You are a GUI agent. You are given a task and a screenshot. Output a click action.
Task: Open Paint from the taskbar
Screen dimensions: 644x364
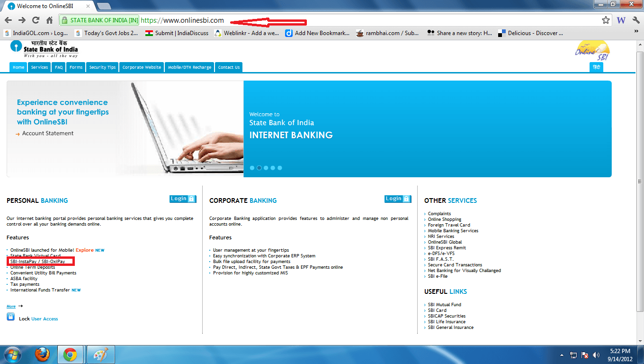100,355
